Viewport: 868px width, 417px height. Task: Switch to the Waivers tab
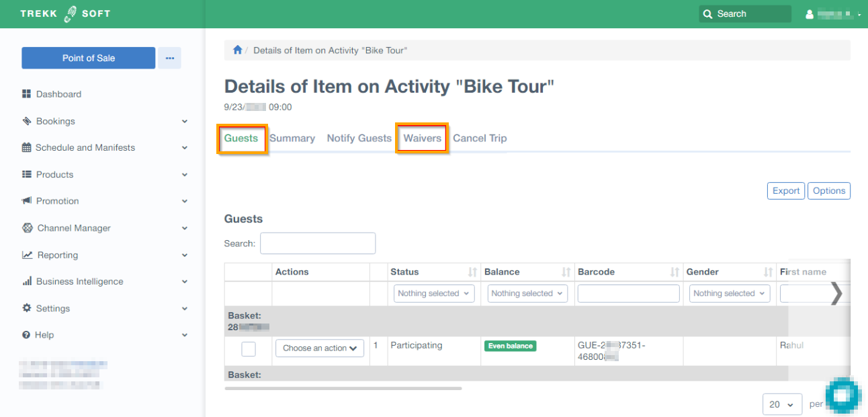422,139
